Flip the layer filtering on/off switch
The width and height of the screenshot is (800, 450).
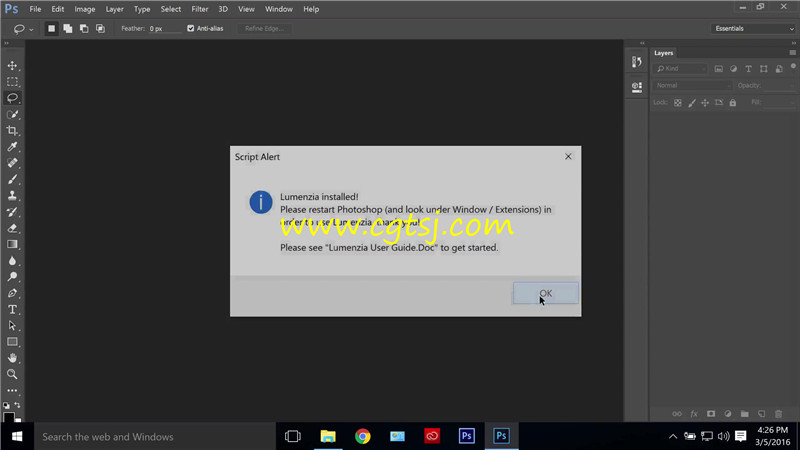793,67
